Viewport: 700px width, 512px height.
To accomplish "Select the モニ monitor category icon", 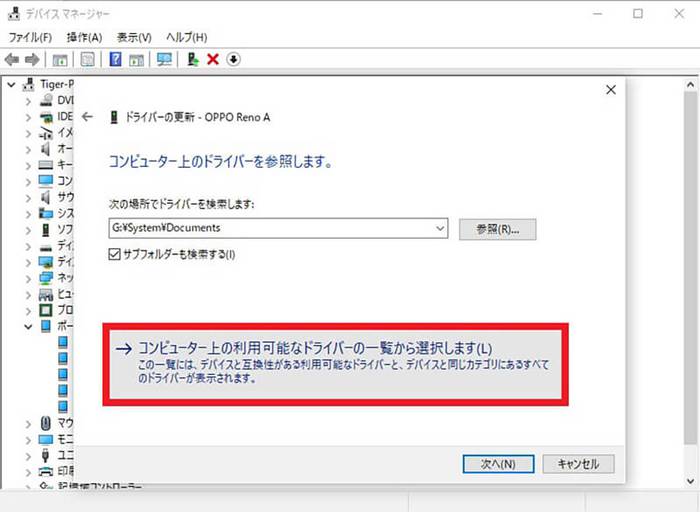I will 46,440.
